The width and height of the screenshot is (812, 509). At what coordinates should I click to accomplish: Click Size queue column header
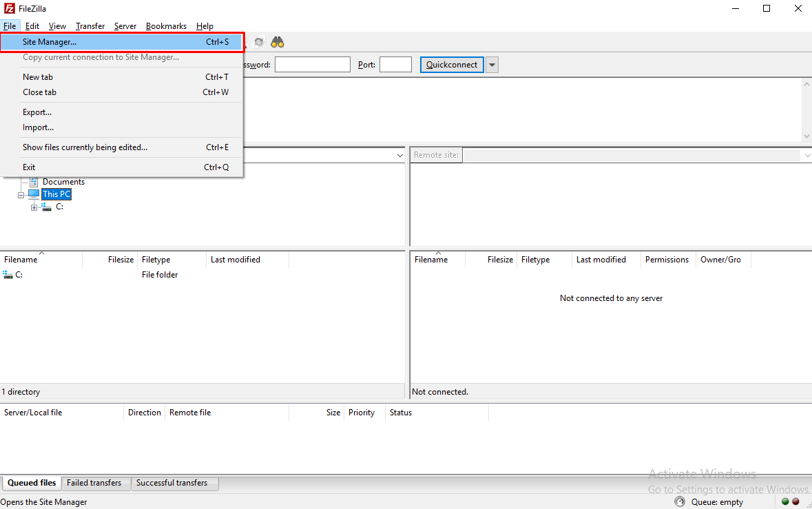[316, 413]
